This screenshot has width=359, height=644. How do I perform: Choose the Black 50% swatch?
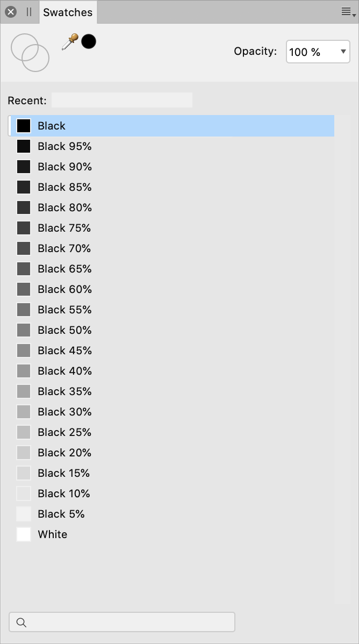click(x=171, y=330)
